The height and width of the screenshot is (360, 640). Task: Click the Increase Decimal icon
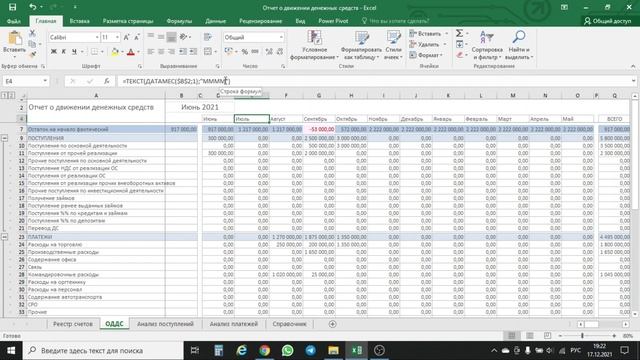click(x=269, y=51)
